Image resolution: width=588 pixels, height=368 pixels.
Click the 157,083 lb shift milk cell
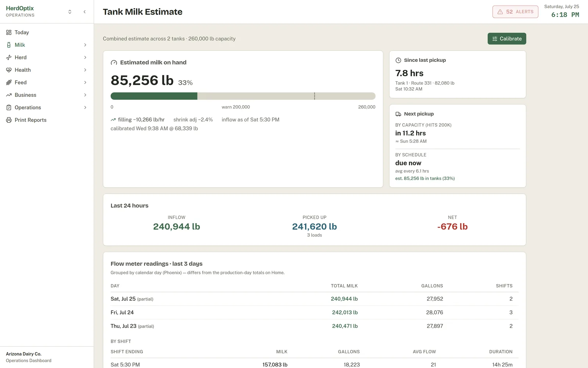275,365
